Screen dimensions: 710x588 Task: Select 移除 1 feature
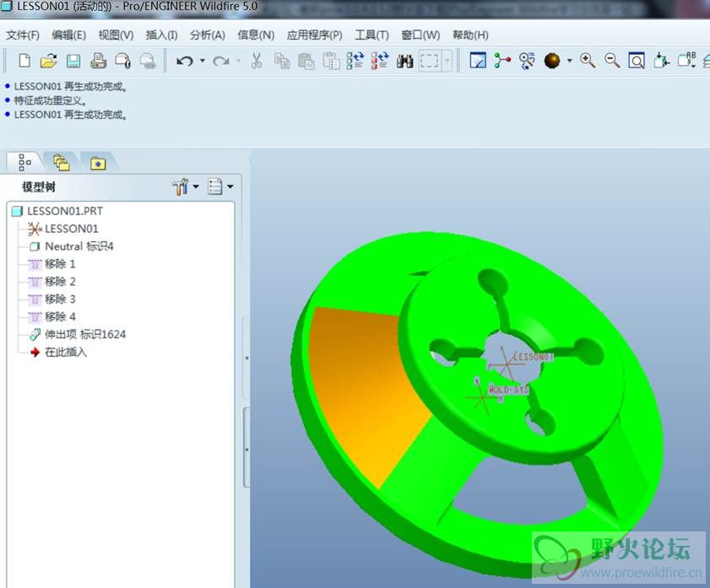click(60, 264)
